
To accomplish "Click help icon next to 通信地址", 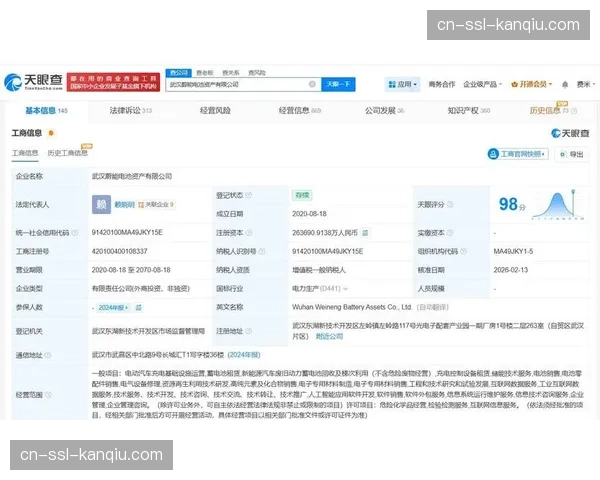I will (48, 355).
